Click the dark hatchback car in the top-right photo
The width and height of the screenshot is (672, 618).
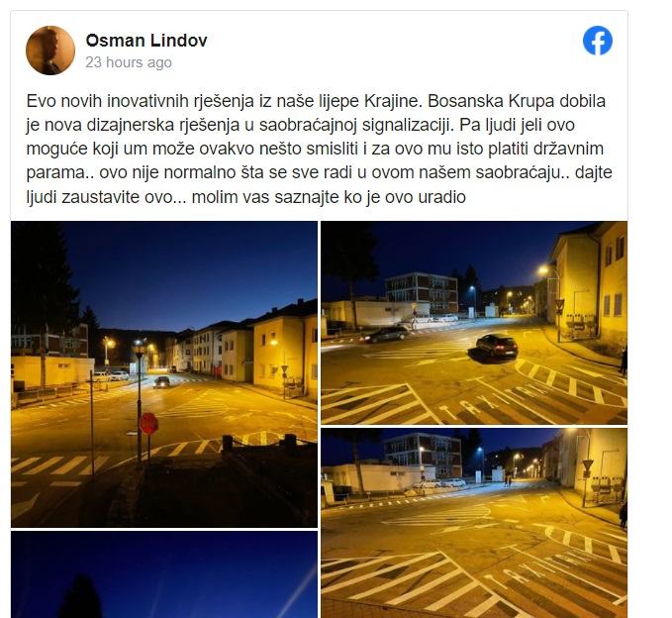coord(497,346)
